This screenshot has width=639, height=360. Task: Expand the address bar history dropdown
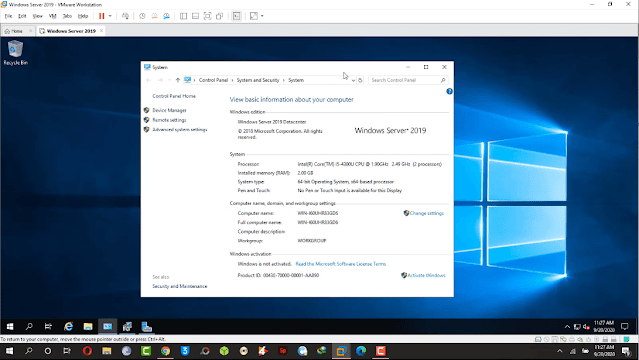[353, 80]
